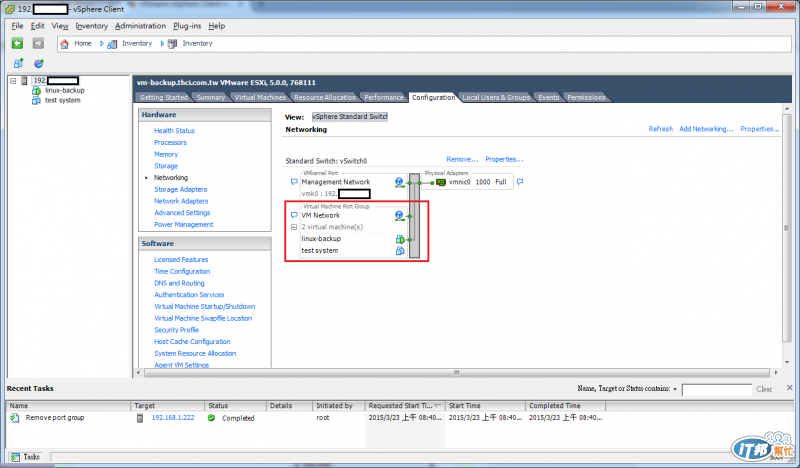Click the tasks filter text input field
The width and height of the screenshot is (800, 468).
click(x=717, y=389)
